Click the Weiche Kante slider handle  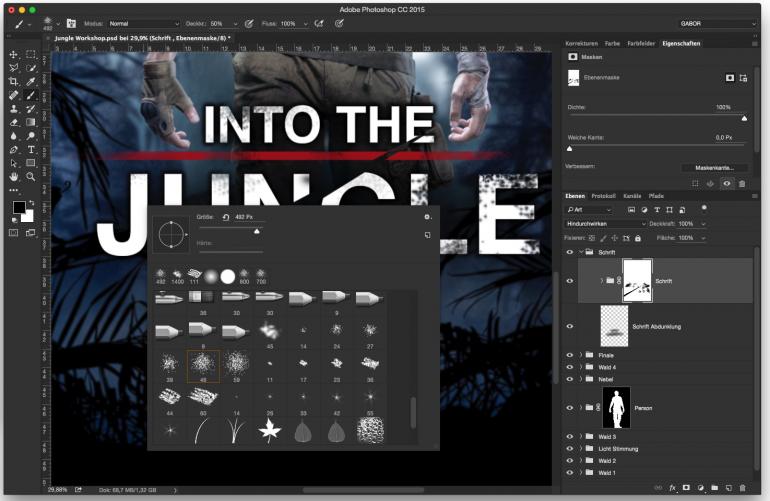(570, 148)
